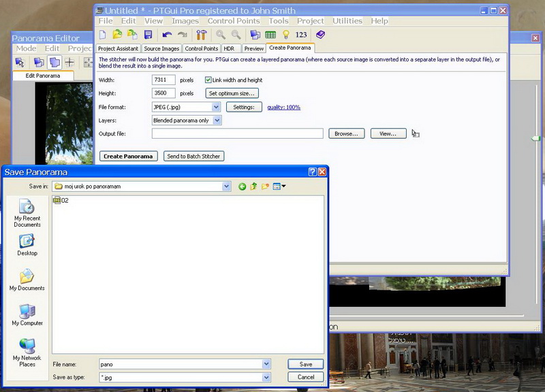
Task: Create a new folder in Save dialog
Action: (x=265, y=186)
